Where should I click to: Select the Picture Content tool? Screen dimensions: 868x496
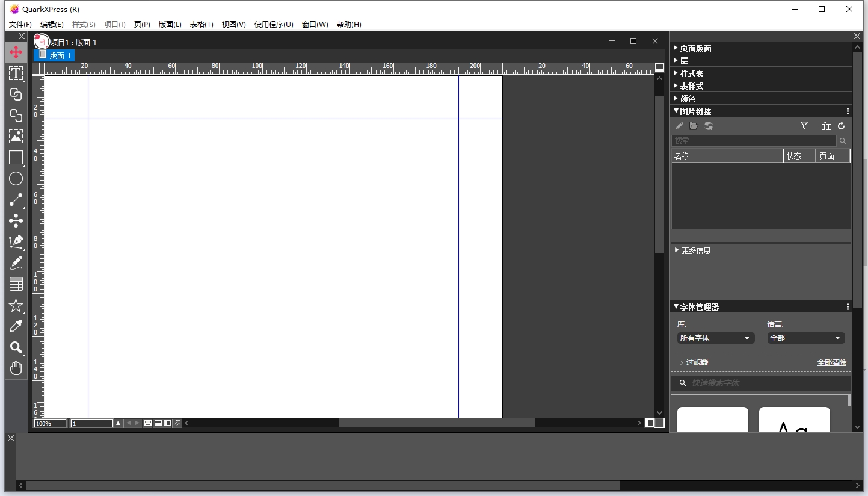(16, 137)
